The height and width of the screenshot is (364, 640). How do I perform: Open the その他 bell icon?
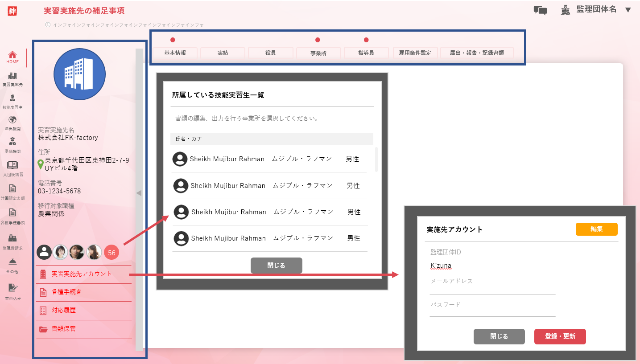(x=12, y=264)
